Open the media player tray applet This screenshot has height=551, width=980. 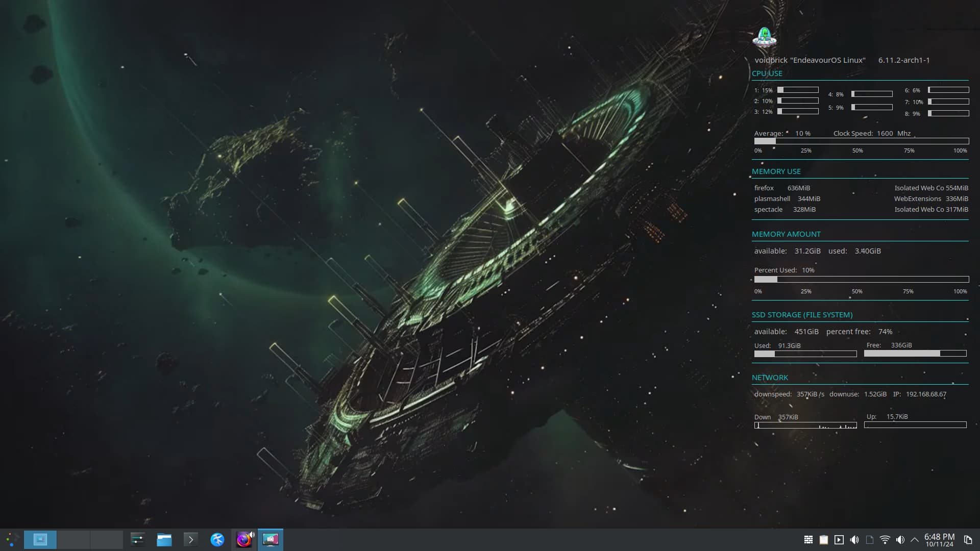click(839, 540)
